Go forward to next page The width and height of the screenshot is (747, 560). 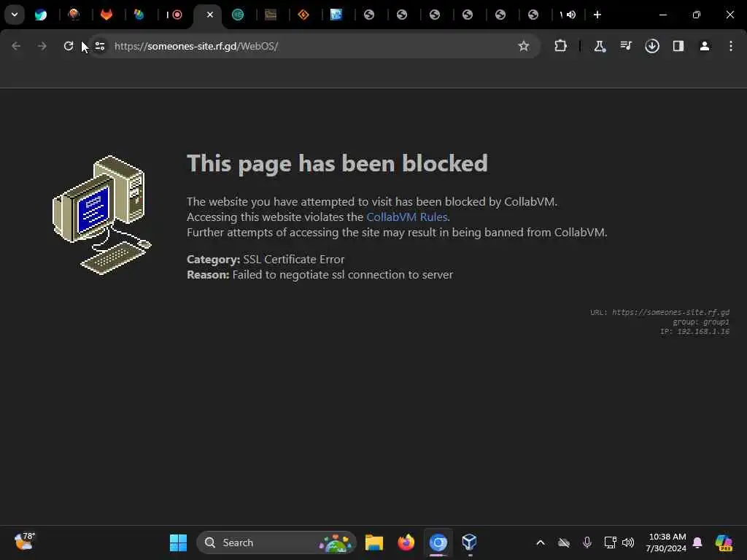click(42, 46)
